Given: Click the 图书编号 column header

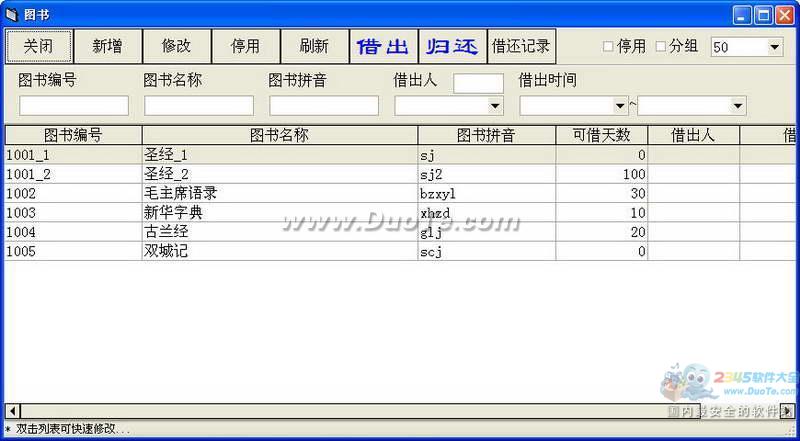Looking at the screenshot, I should click(73, 135).
